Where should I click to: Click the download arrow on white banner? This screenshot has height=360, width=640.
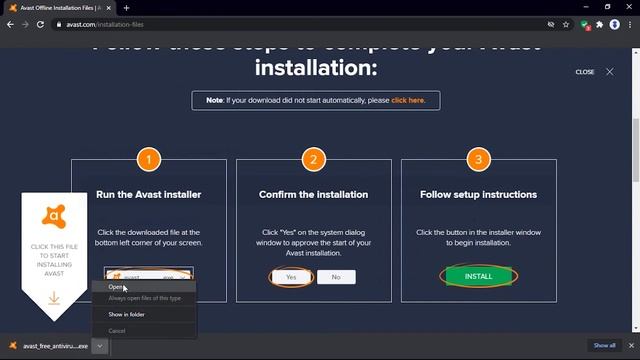(x=54, y=298)
